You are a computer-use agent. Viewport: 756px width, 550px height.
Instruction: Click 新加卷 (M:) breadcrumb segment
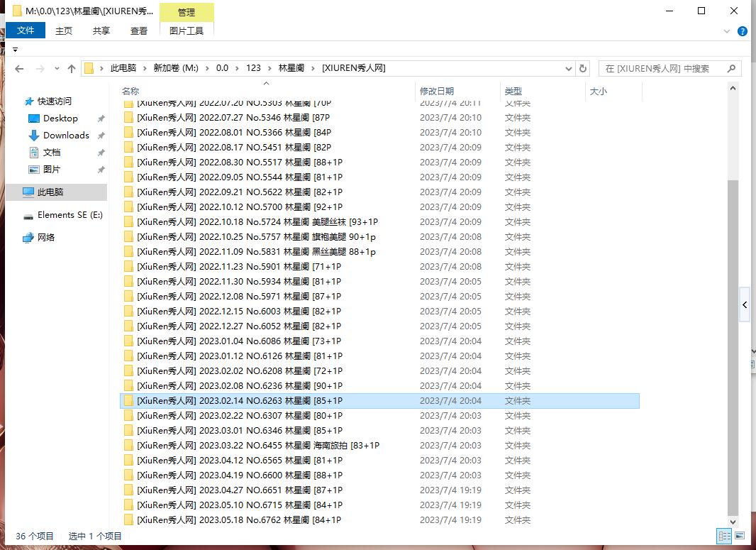point(176,68)
